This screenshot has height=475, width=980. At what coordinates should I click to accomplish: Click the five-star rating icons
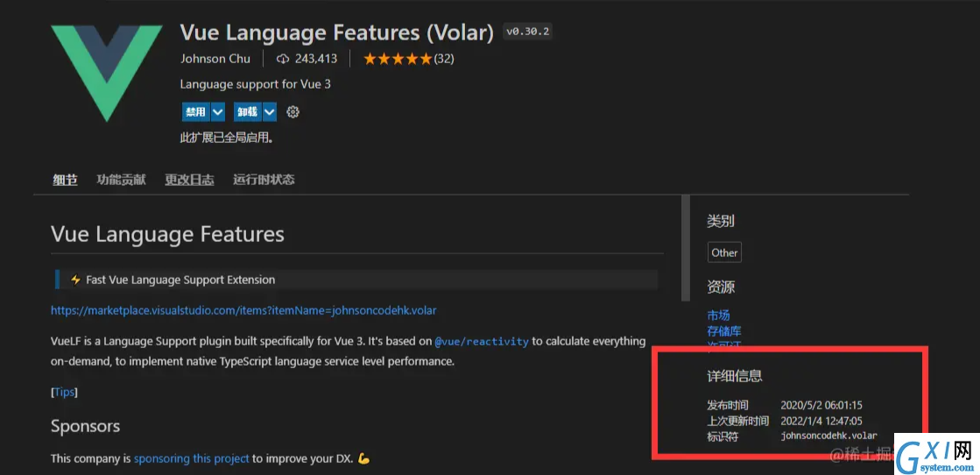(398, 59)
